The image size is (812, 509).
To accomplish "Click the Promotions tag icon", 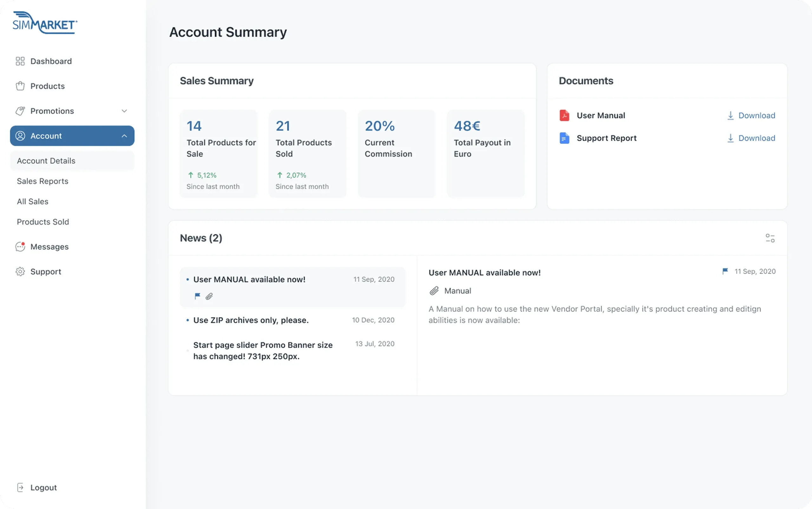I will coord(20,111).
